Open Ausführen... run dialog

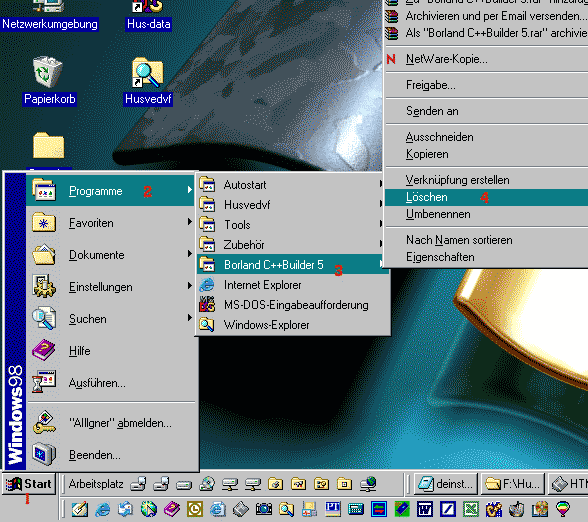point(111,383)
